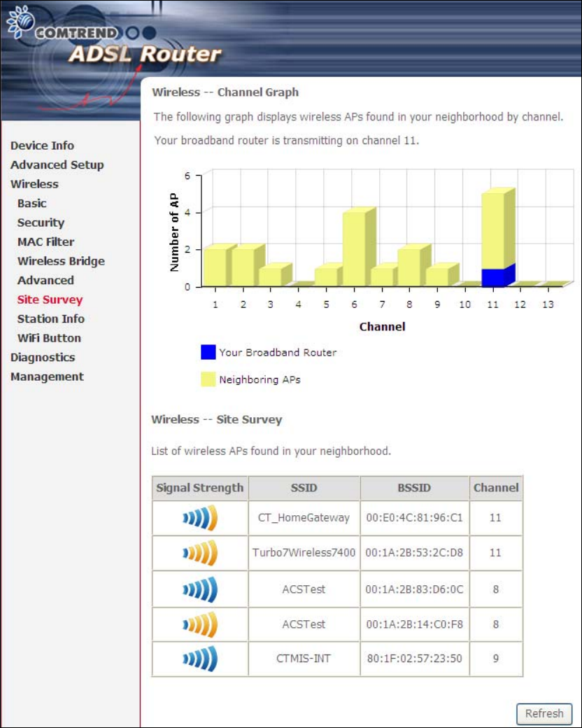
Task: Open the Device Info menu item
Action: [42, 146]
